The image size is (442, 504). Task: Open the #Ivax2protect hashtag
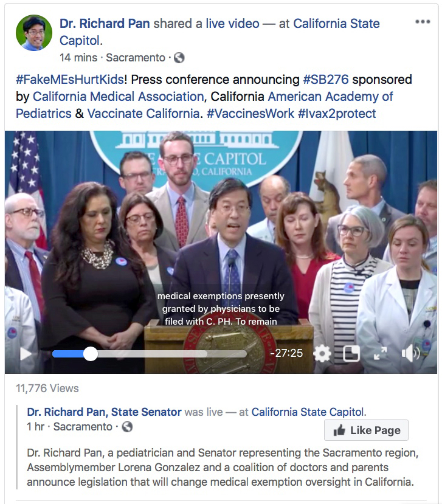[337, 114]
